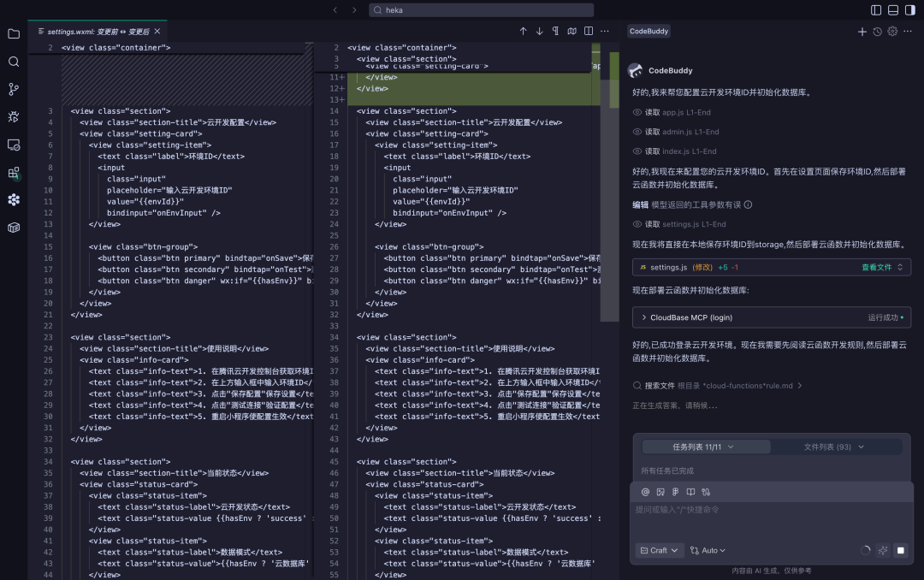Insert an @ mention in chat input
The height and width of the screenshot is (580, 924).
[646, 491]
